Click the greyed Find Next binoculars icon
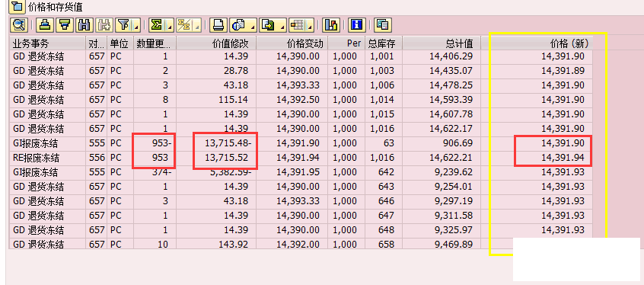Viewport: 644px width, 285px height. (x=104, y=25)
